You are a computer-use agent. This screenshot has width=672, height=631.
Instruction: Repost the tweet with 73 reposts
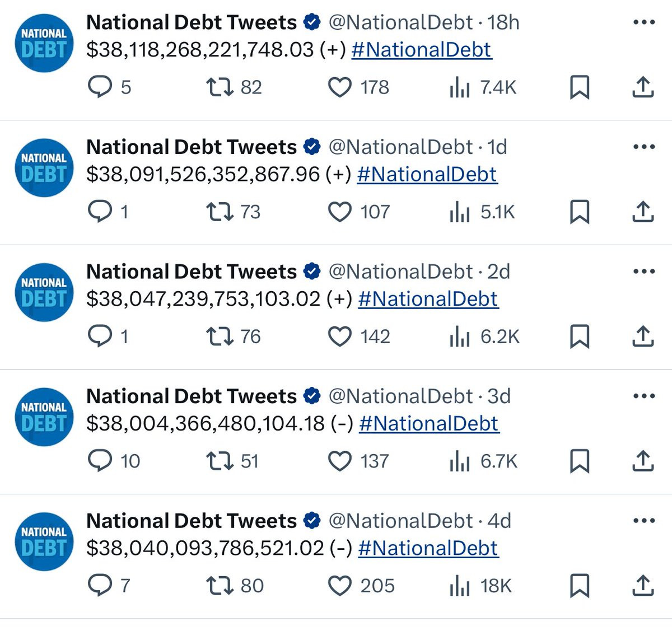220,212
